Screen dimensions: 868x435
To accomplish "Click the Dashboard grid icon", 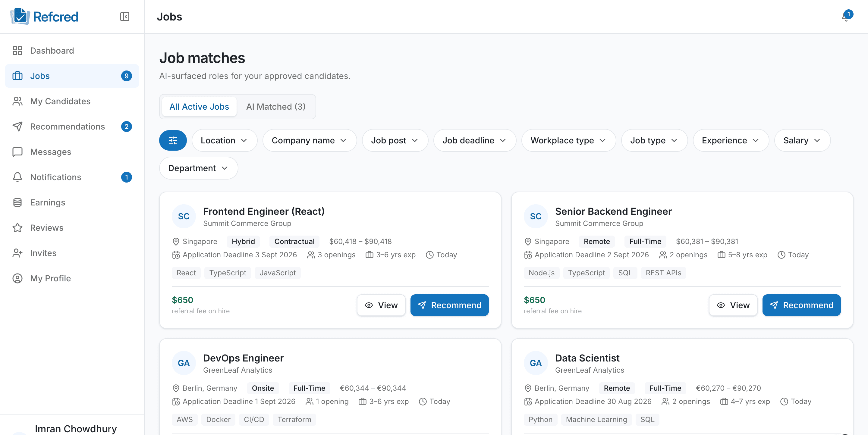I will click(x=17, y=51).
